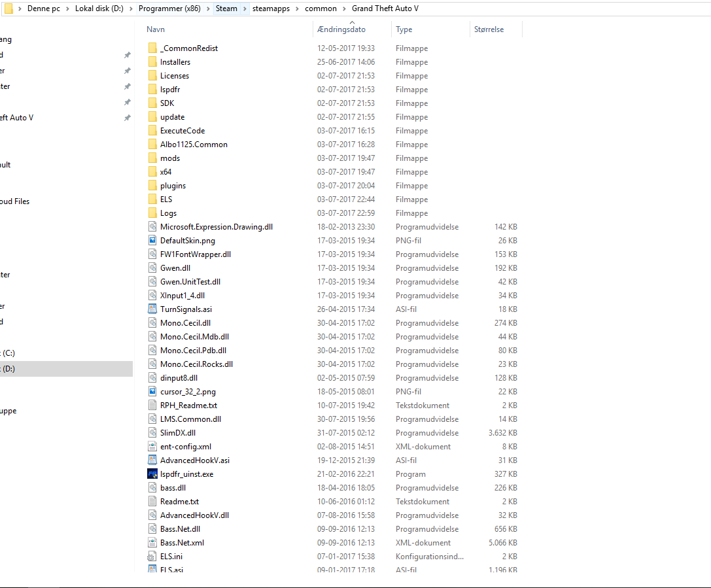
Task: Select LMS.Common.dll file name
Action: [x=190, y=419]
